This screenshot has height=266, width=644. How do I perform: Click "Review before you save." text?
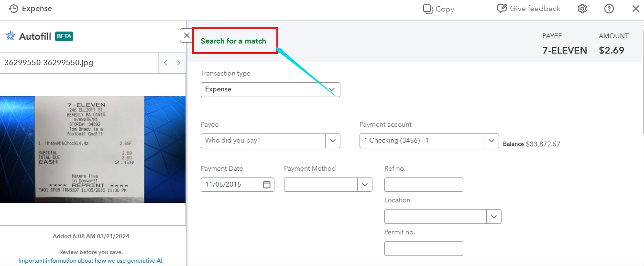coord(91,252)
